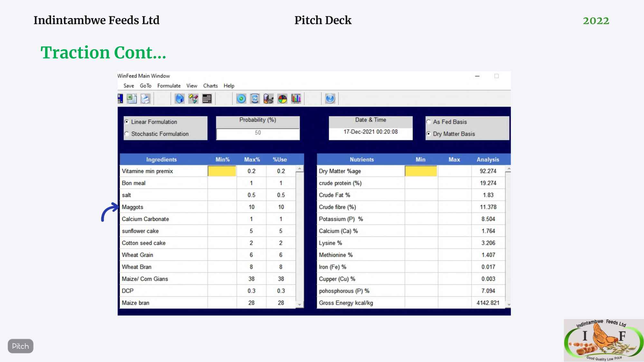Screen dimensions: 644x362
Task: Click the black calculator grid toolbar icon
Action: 207,98
